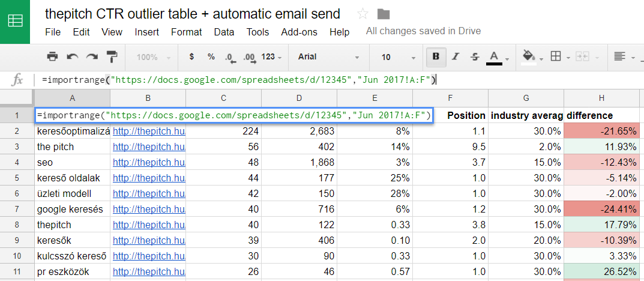Select cell with -24.41% difference
Viewport: 644px width, 281px height.
601,209
